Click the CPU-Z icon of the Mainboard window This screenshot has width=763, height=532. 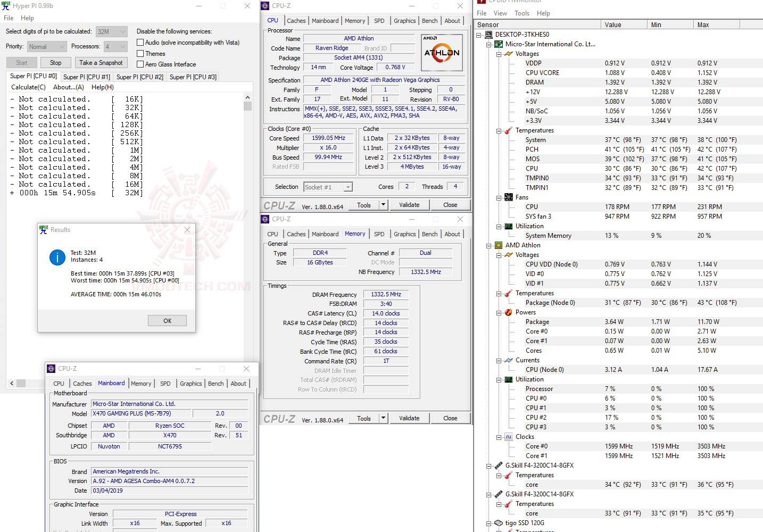pos(51,369)
